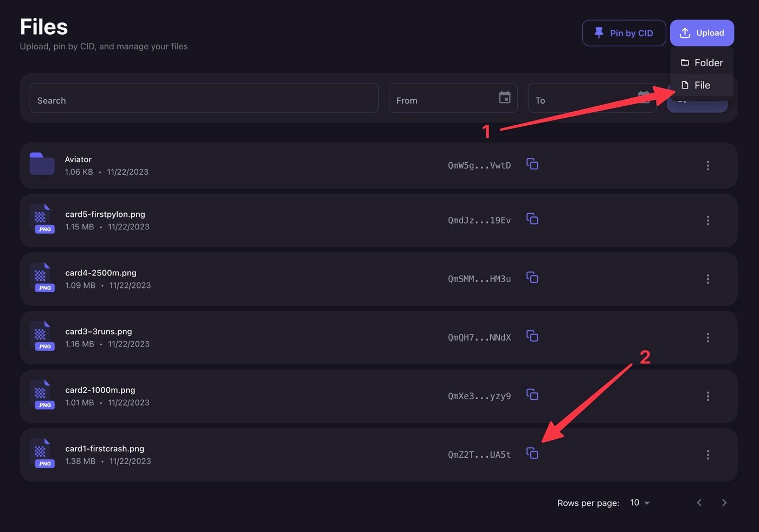The image size is (759, 532).
Task: Go to next page of files
Action: pos(724,503)
